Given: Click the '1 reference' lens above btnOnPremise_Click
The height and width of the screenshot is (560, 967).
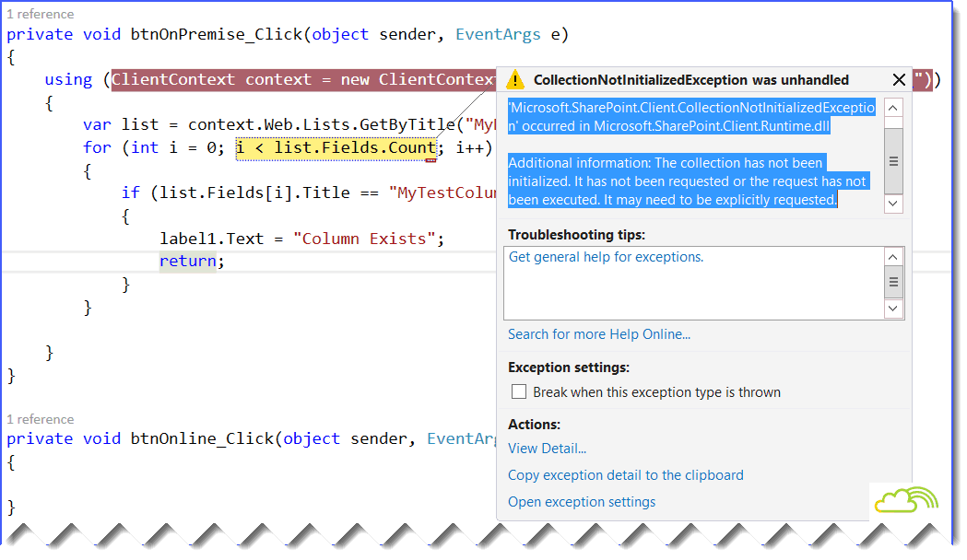Looking at the screenshot, I should coord(40,14).
